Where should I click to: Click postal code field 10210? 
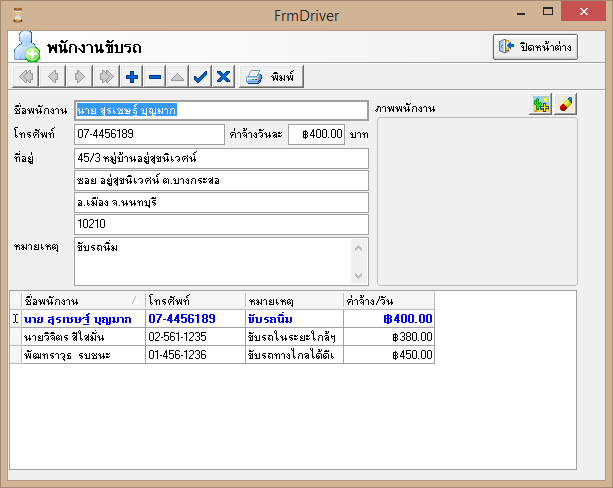[x=221, y=224]
